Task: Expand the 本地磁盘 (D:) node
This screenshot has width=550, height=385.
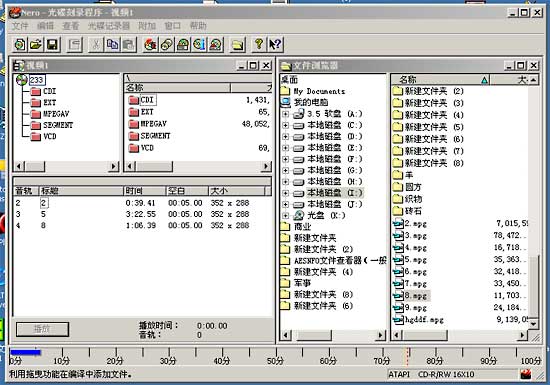Action: pos(286,136)
